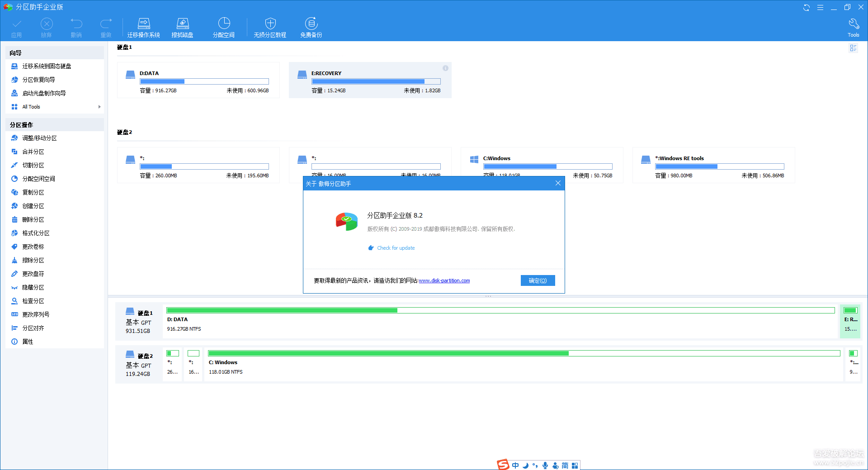Click the OK (确定) button in dialog
The height and width of the screenshot is (470, 868).
click(538, 280)
